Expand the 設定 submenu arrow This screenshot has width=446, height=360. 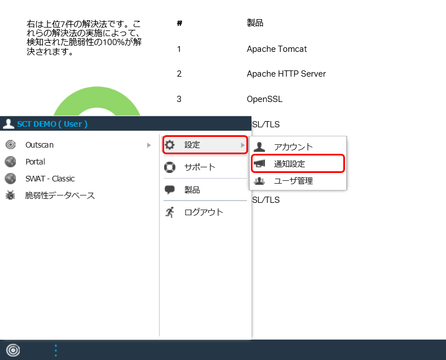242,145
